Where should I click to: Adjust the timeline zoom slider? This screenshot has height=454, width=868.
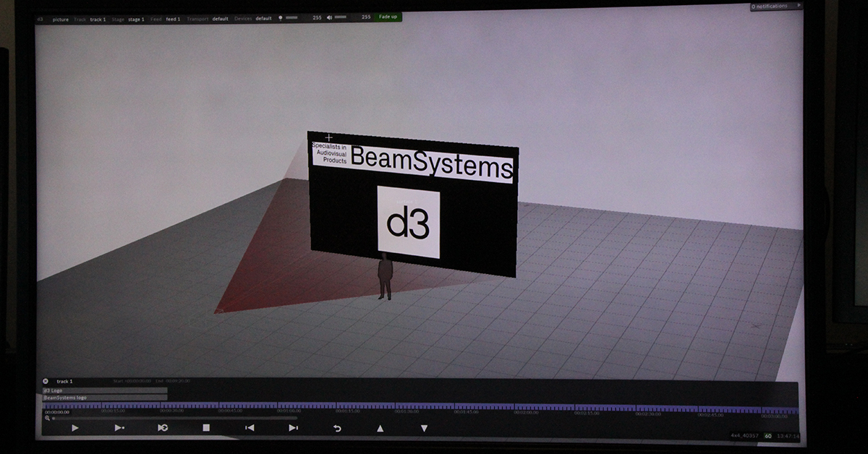[174, 418]
